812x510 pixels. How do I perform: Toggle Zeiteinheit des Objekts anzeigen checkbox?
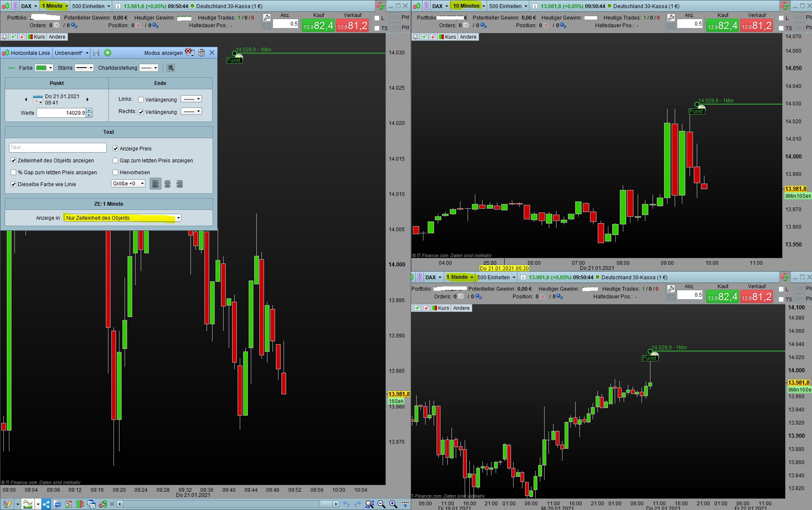click(14, 160)
